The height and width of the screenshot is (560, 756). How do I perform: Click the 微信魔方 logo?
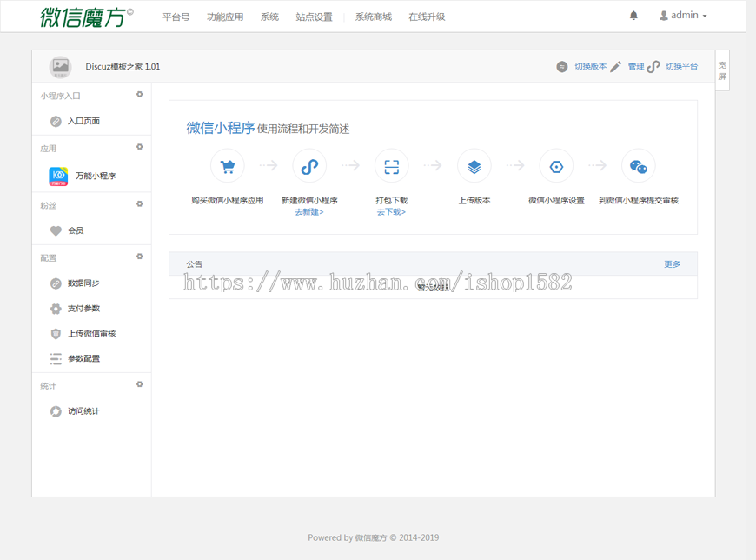click(87, 17)
